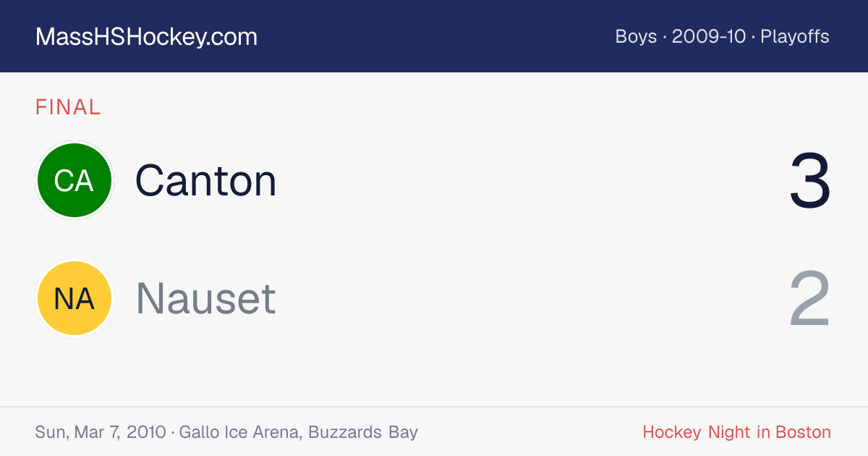
Task: Select the Nauset team name
Action: (x=206, y=298)
